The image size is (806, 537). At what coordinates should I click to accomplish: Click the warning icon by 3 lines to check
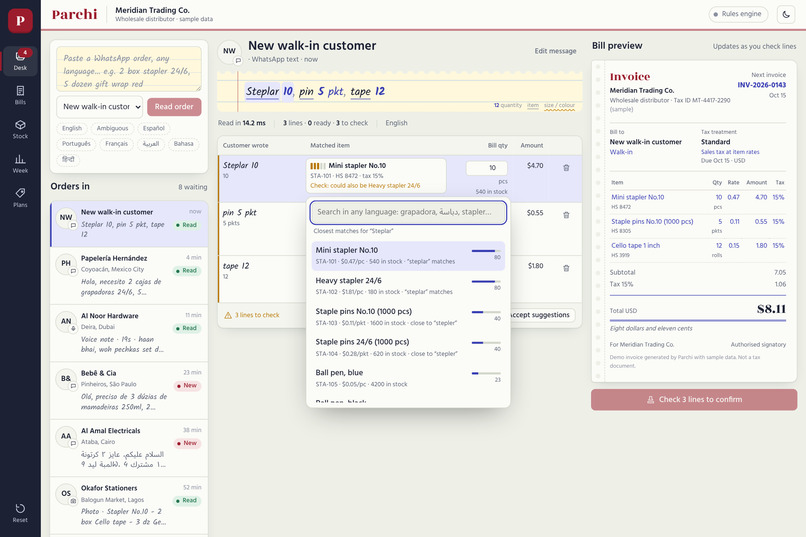[228, 315]
